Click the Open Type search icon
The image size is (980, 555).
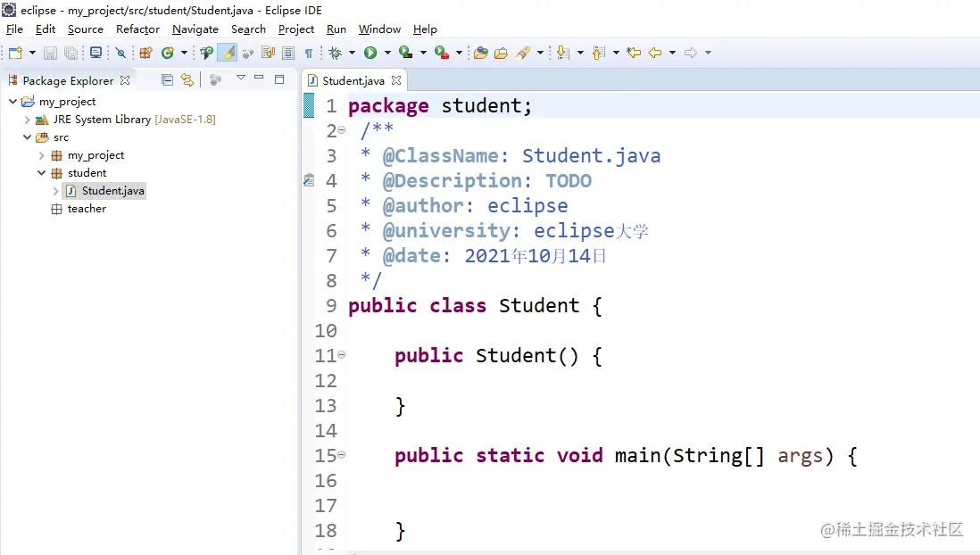point(206,54)
